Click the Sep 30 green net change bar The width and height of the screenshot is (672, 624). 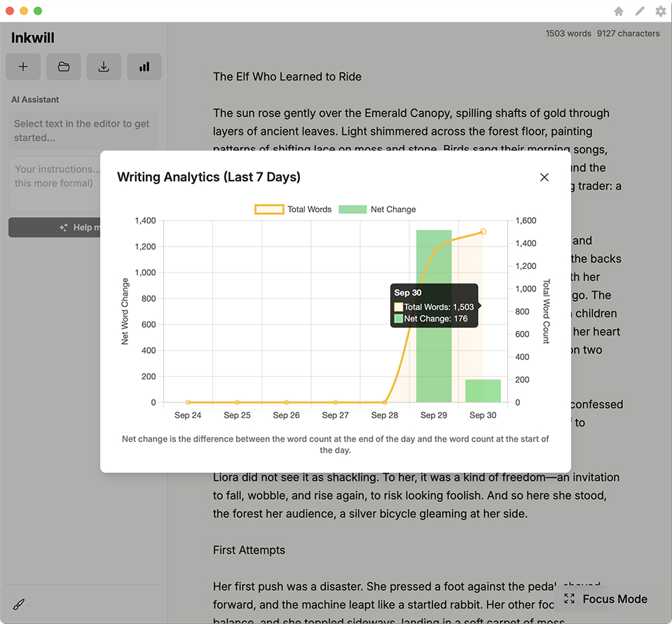[483, 391]
